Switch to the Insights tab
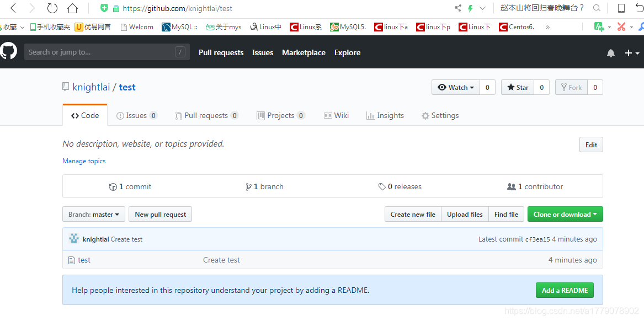 [x=385, y=115]
